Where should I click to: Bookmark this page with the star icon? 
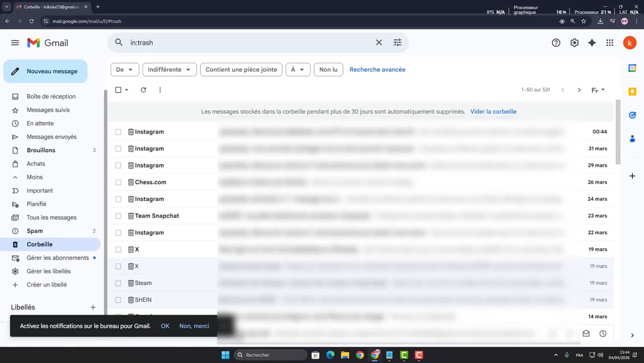(583, 21)
